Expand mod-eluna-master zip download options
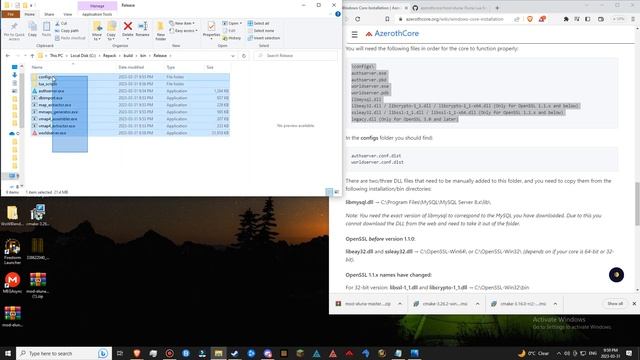Screen dimensions: 640x360 tap(400, 304)
